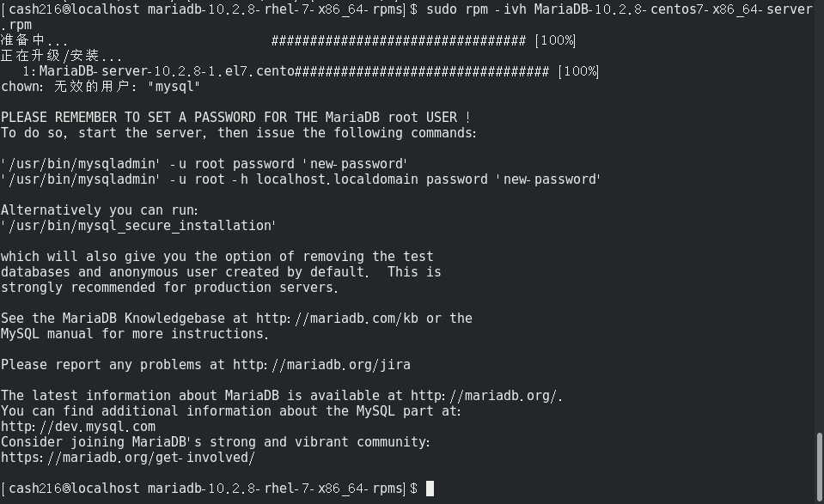Open the http://mariadb.org/jira link
Image resolution: width=824 pixels, height=504 pixels.
[x=321, y=365]
